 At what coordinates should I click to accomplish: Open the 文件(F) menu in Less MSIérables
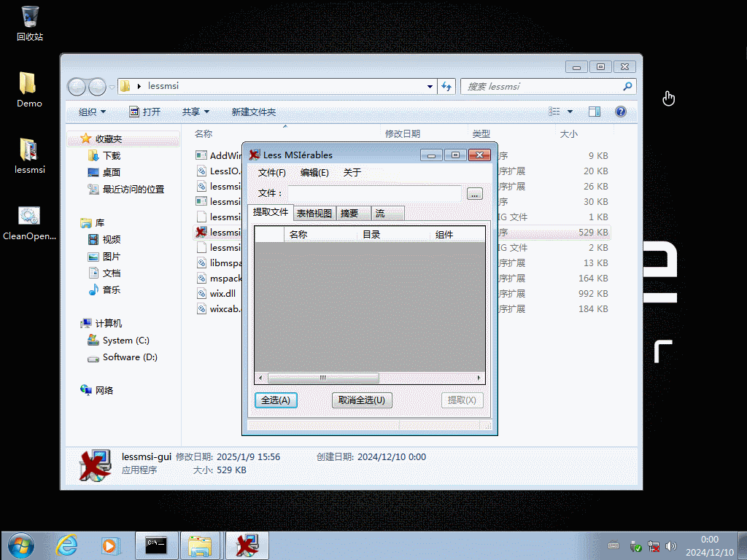click(272, 173)
